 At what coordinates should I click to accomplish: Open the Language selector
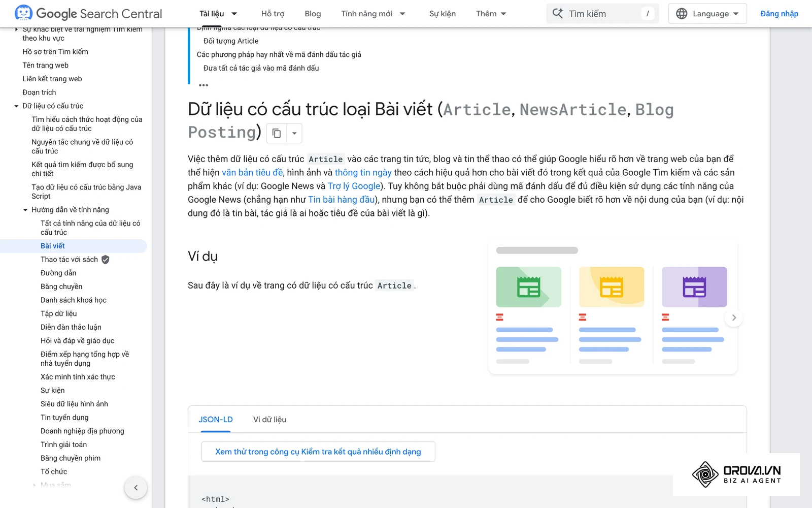tap(707, 14)
